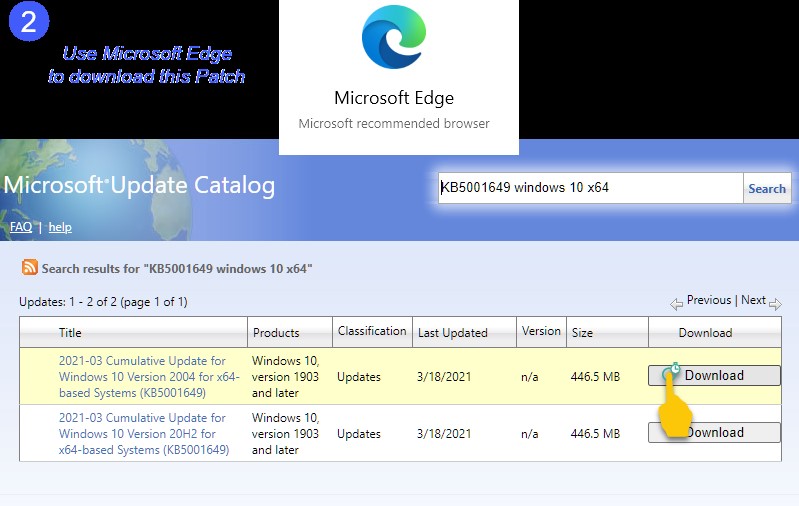Sort by the Classification column header
The height and width of the screenshot is (506, 799).
(372, 331)
